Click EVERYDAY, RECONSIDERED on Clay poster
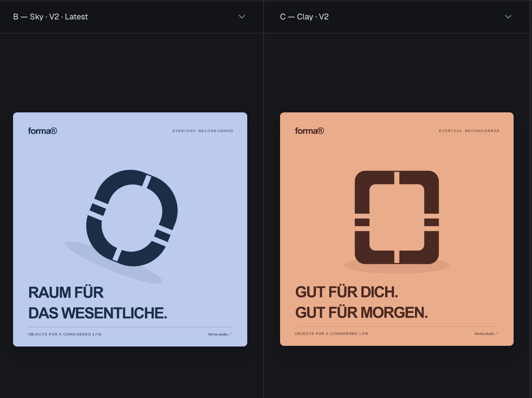The image size is (532, 398). (469, 131)
